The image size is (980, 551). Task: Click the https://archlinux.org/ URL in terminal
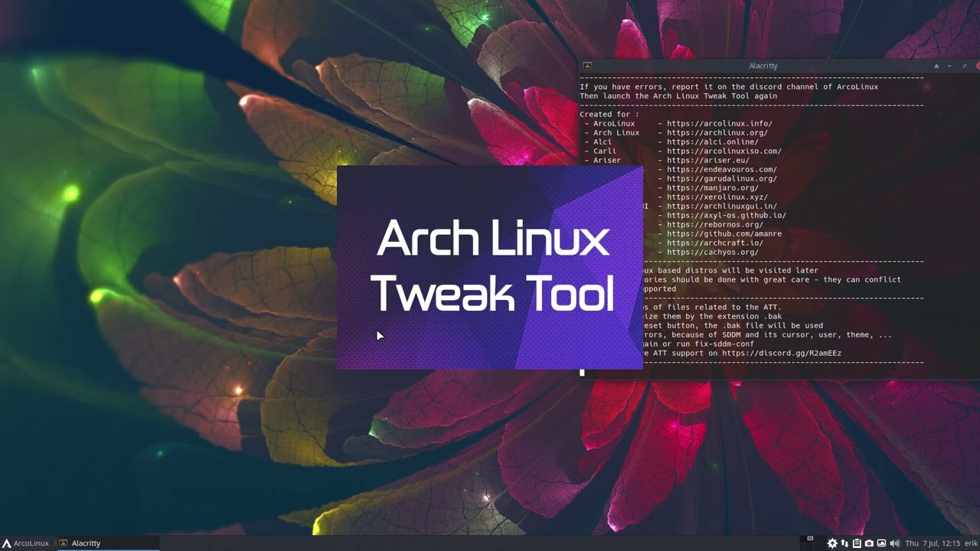tap(717, 133)
